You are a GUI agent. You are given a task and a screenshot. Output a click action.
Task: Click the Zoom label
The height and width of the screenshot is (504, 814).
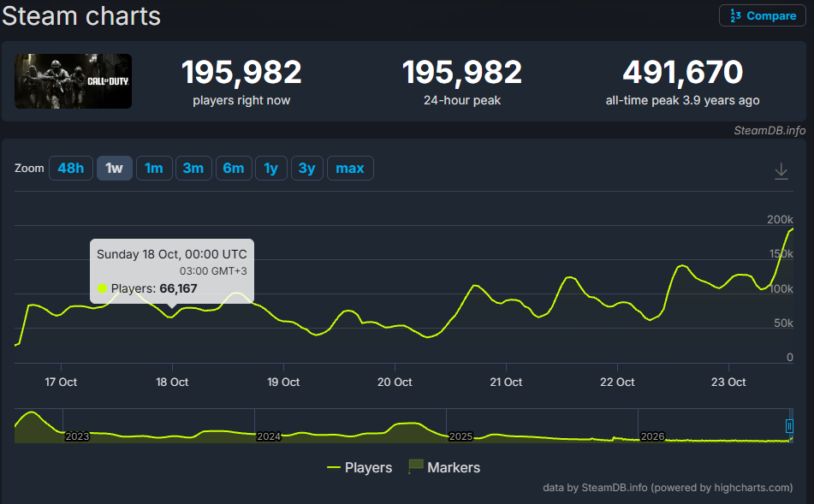29,169
